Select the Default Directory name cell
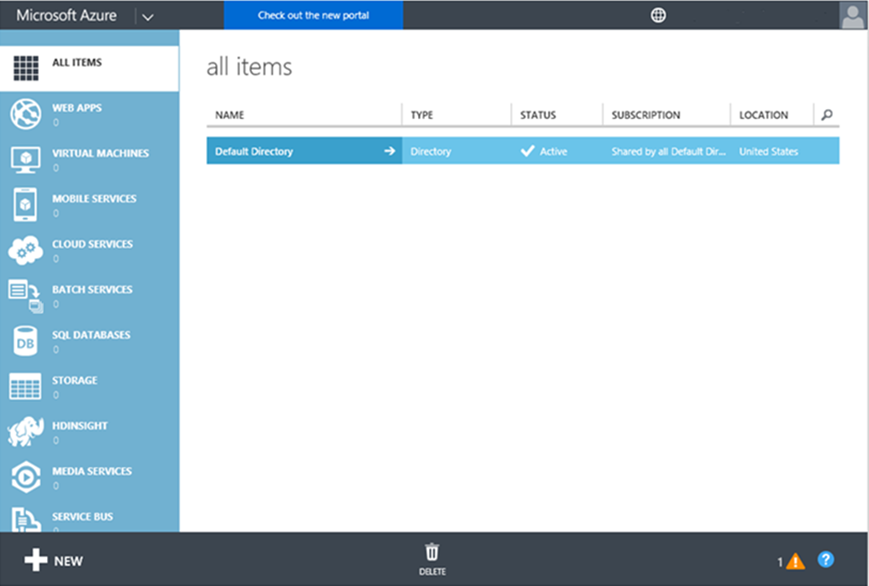 click(304, 151)
